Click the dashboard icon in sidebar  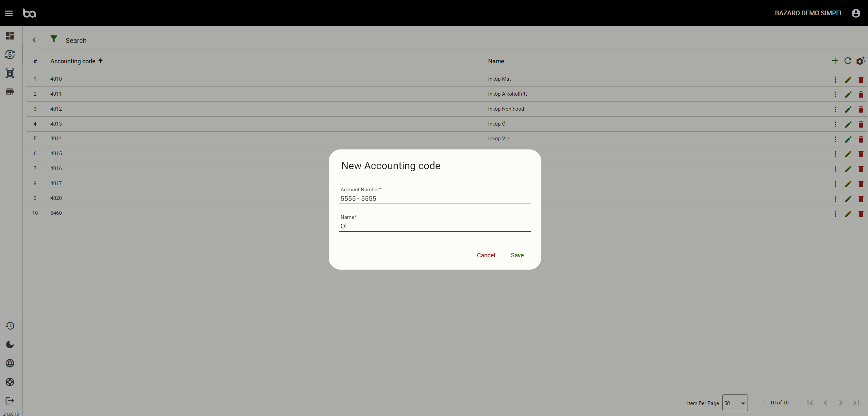[10, 36]
